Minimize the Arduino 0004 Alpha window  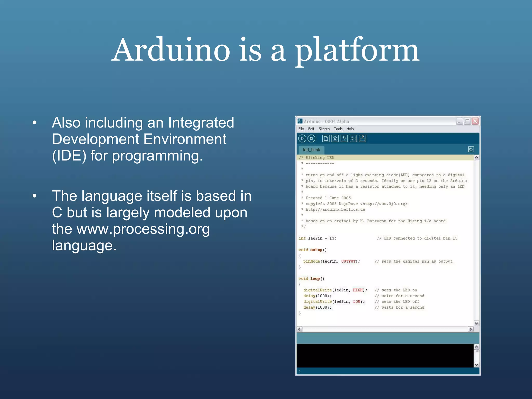coord(460,121)
